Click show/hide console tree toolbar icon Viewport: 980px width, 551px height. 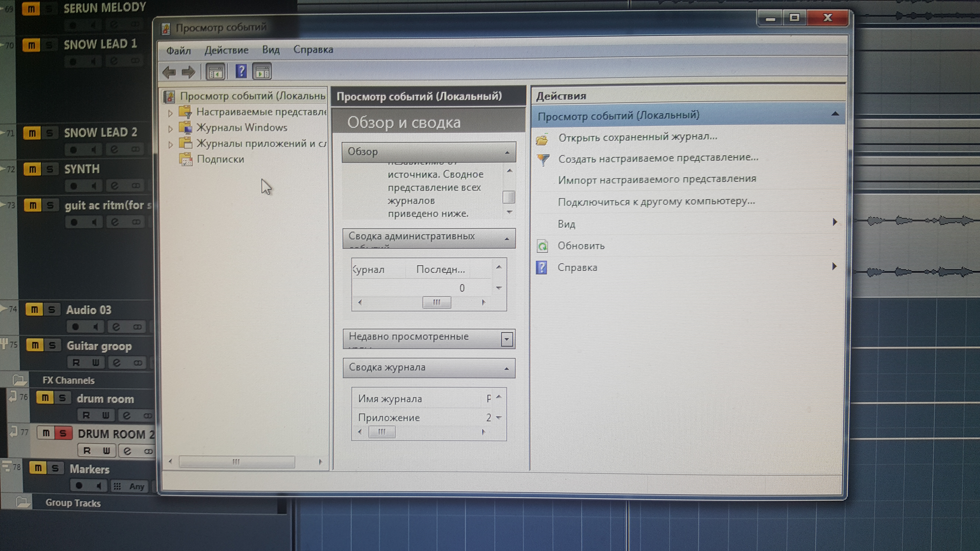[x=215, y=72]
